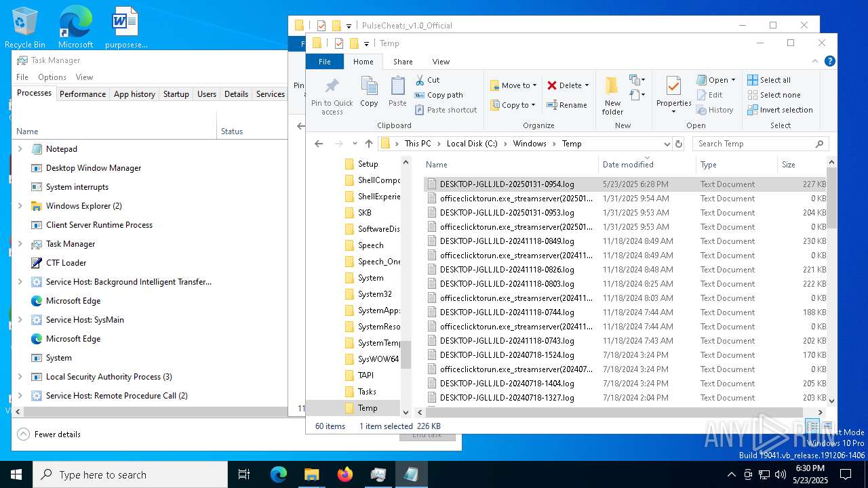Viewport: 868px width, 488px height.
Task: Click Cut in Clipboard group
Action: pyautogui.click(x=427, y=80)
